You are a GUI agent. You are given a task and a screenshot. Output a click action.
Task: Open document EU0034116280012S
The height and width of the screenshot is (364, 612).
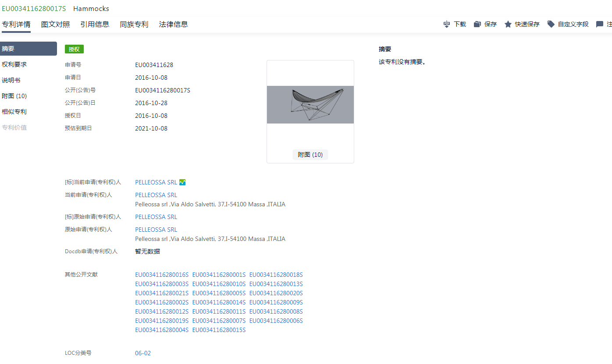pos(162,311)
